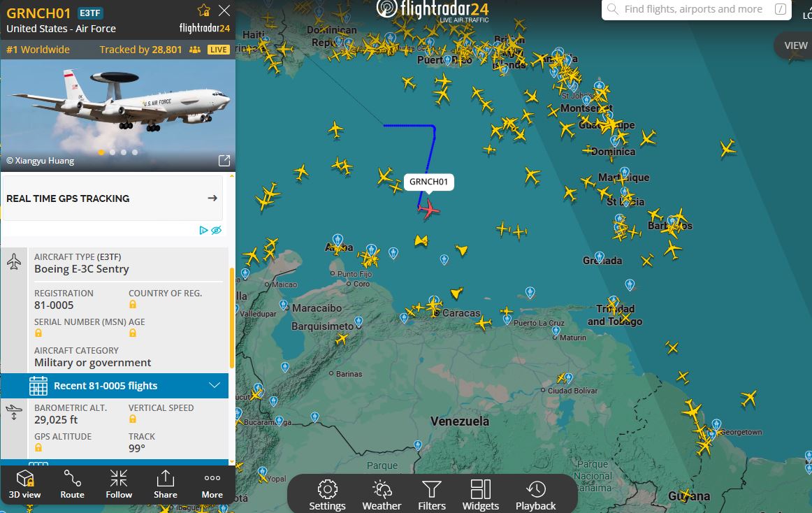Open the More options menu
This screenshot has width=812, height=513.
click(x=212, y=484)
